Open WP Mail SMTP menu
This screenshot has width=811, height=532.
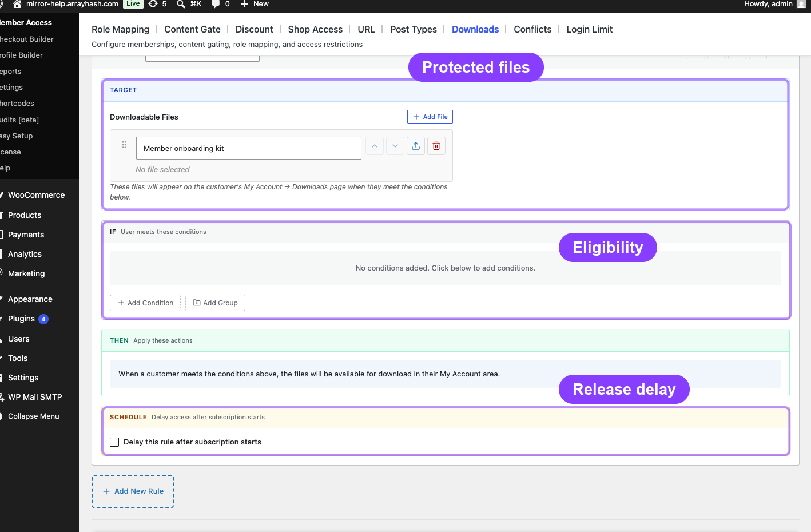35,397
